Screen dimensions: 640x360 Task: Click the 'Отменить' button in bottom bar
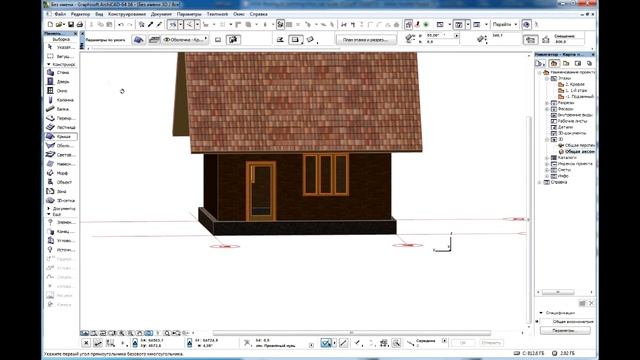[x=491, y=343]
